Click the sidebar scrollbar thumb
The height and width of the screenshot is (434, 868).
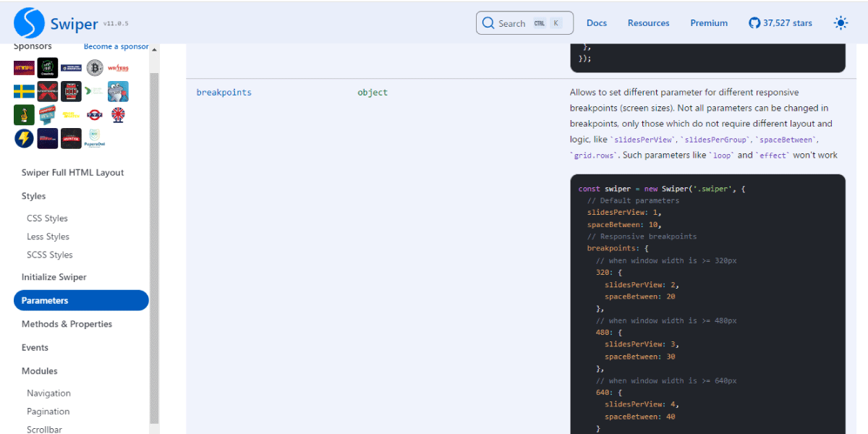154,248
